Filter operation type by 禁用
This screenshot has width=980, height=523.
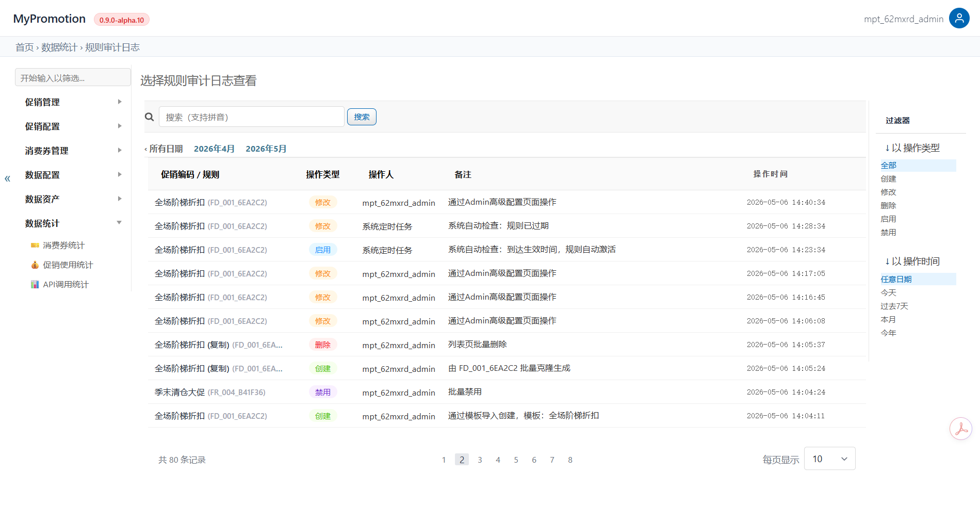(888, 233)
